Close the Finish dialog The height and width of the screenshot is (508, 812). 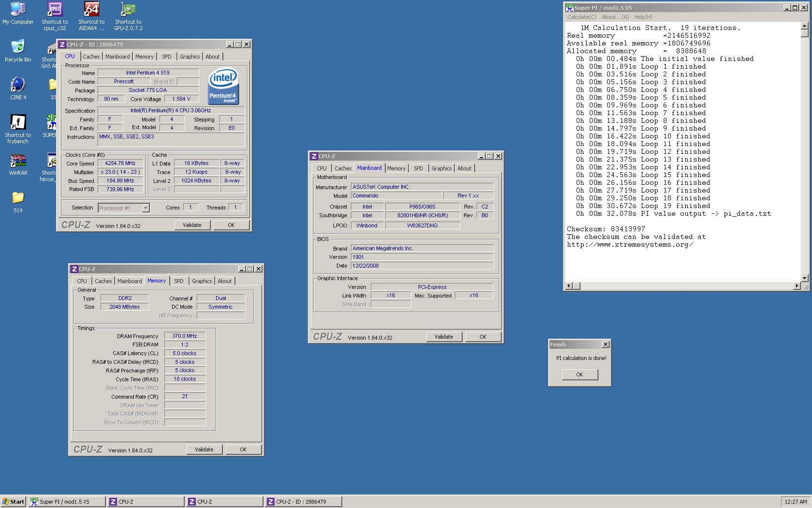tap(605, 344)
